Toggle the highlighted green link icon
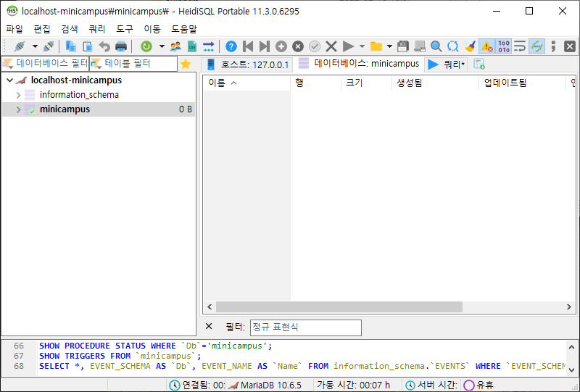580x392 pixels. (x=536, y=46)
